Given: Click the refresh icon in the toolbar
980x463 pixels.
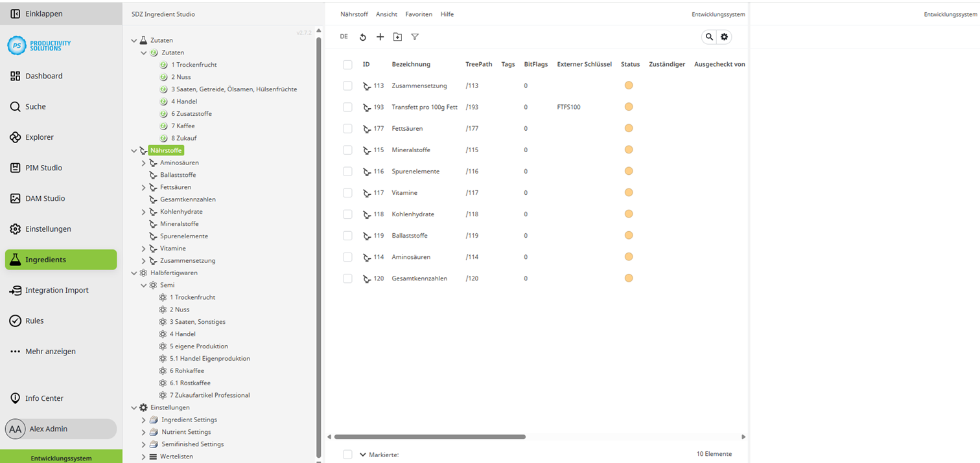Looking at the screenshot, I should coord(363,37).
